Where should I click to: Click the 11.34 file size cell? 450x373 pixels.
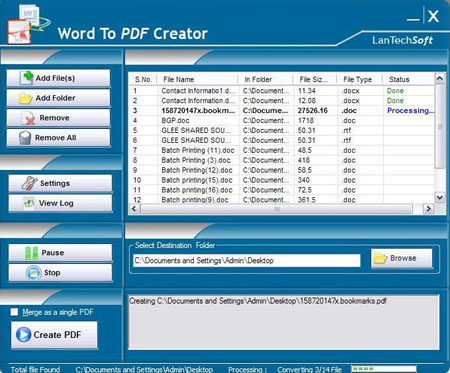click(x=307, y=91)
